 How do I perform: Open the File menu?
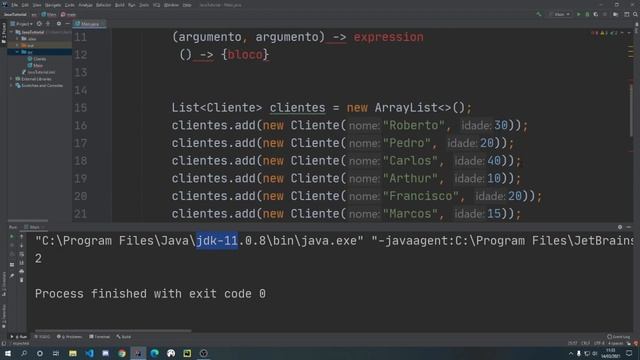pyautogui.click(x=15, y=5)
